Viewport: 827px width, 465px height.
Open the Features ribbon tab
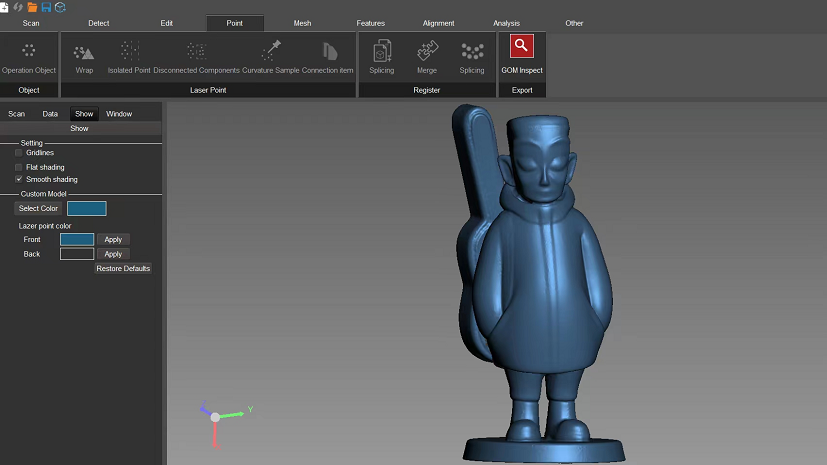(x=370, y=23)
